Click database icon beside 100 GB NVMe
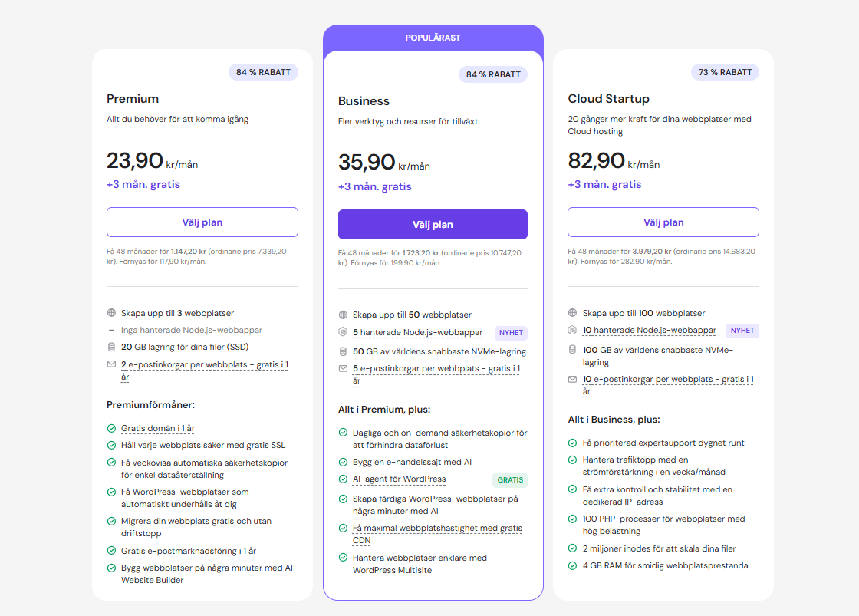 [x=572, y=349]
